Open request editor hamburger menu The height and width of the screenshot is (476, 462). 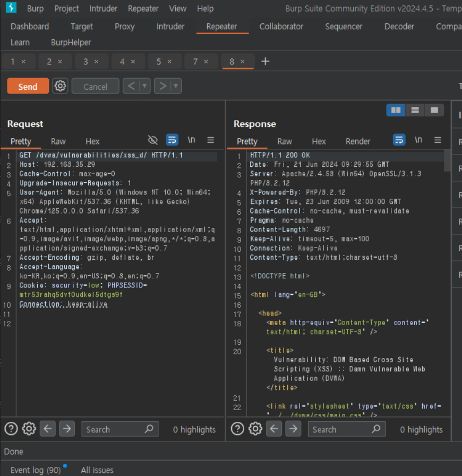[x=211, y=140]
